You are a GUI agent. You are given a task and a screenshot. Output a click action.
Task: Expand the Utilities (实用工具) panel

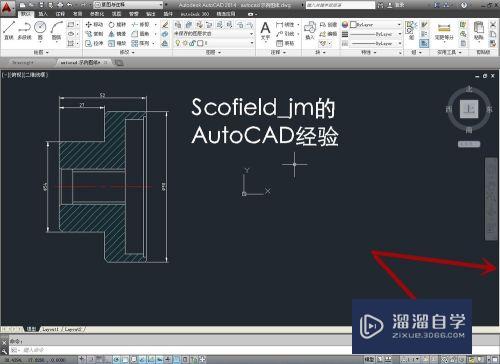(449, 52)
